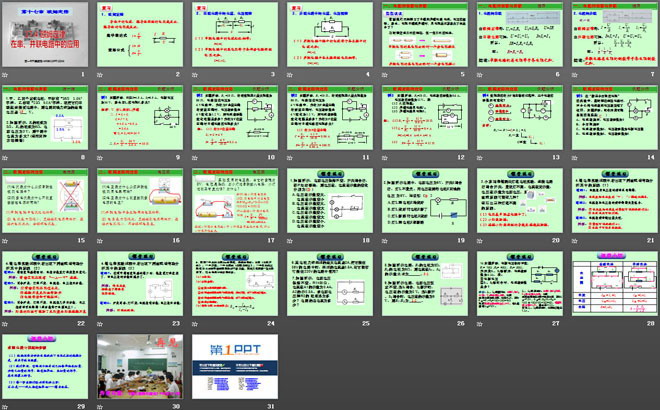Select slide 15 with crossed-out triangle diagrams
Screen dimensions: 660x410
pos(47,198)
